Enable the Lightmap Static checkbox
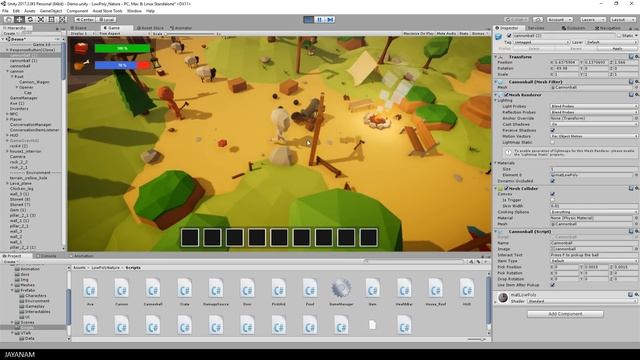Viewport: 640px width, 360px height. (553, 142)
